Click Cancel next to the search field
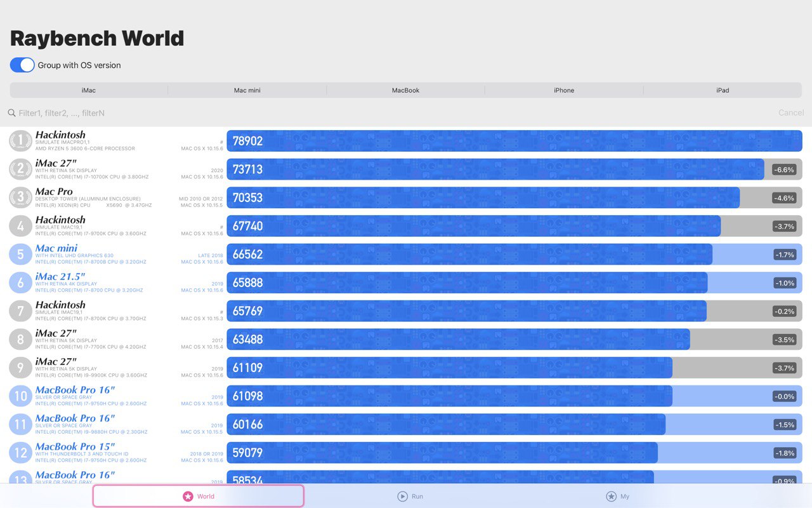 point(791,113)
